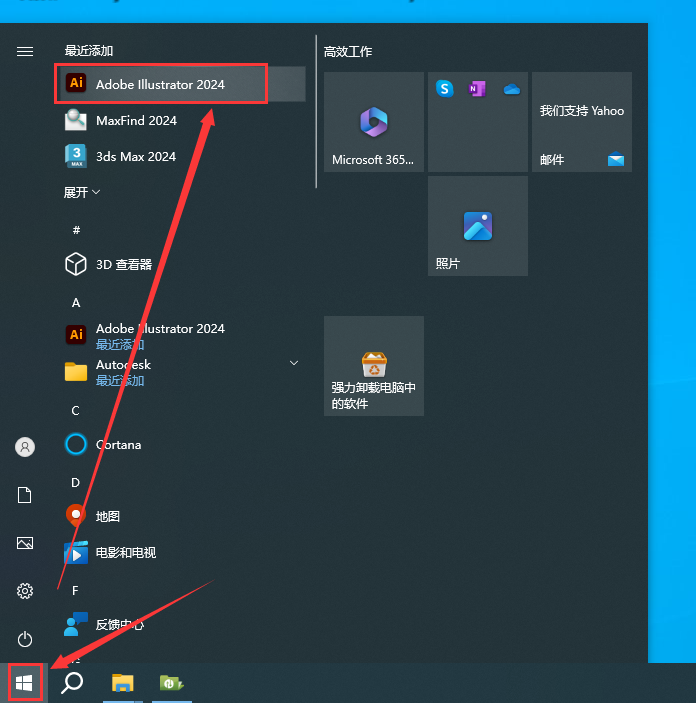Screen dimensions: 696x703
Task: Click the letter A header in the app list
Action: [76, 302]
